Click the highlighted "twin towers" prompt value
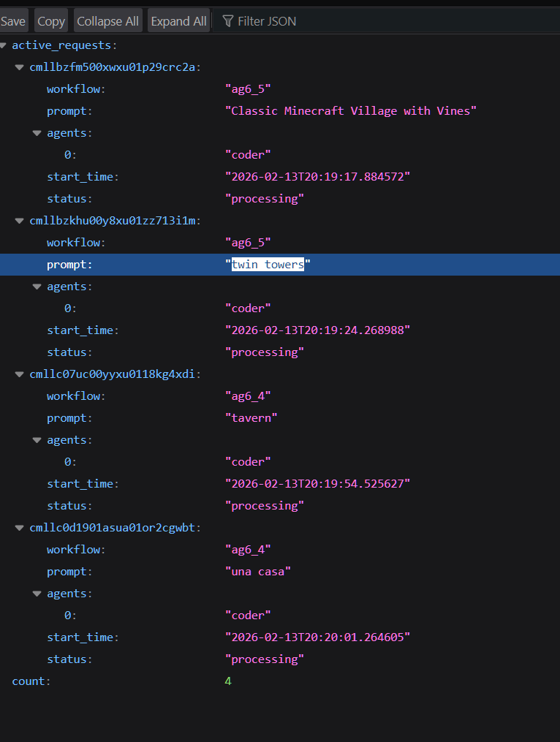Viewport: 560px width, 742px height. (x=268, y=264)
